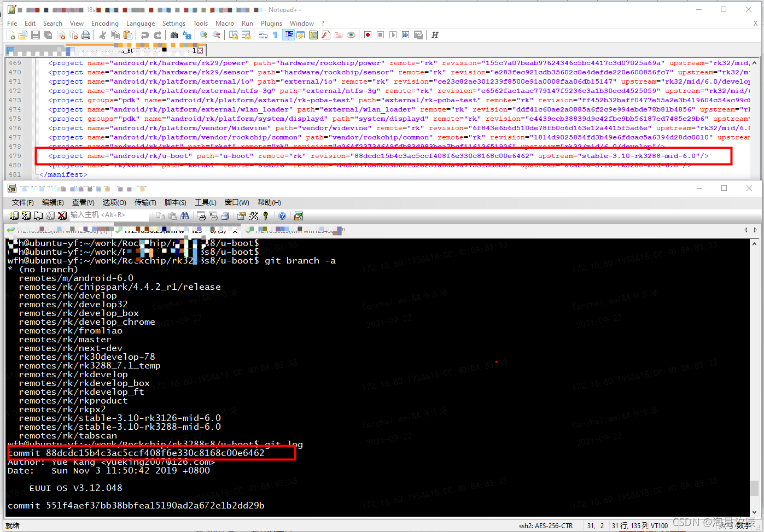This screenshot has width=764, height=532.
Task: Open Find with the binoculars icon in Notepad++
Action: pos(174,35)
